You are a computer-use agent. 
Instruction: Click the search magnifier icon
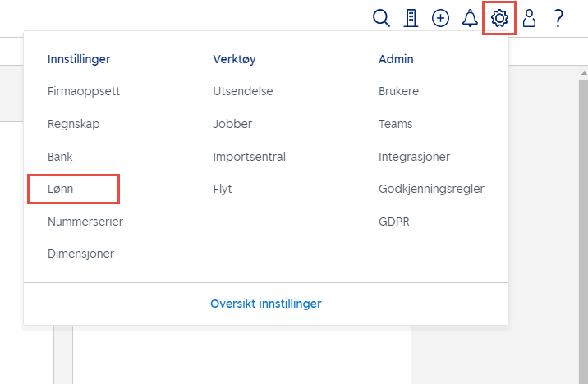click(x=381, y=18)
